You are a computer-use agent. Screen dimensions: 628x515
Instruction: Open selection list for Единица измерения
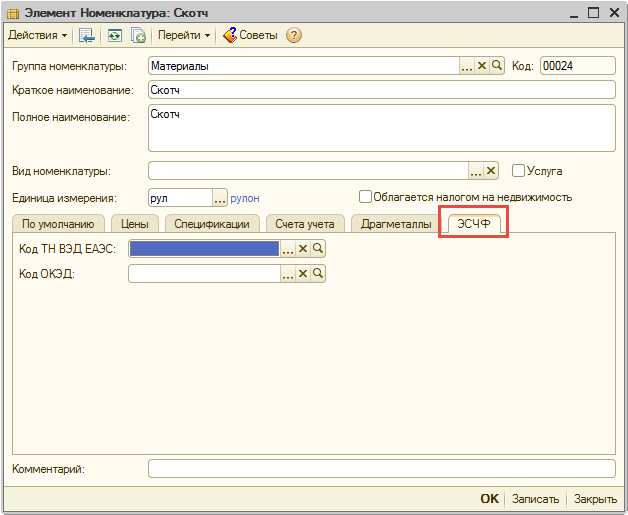pyautogui.click(x=220, y=198)
